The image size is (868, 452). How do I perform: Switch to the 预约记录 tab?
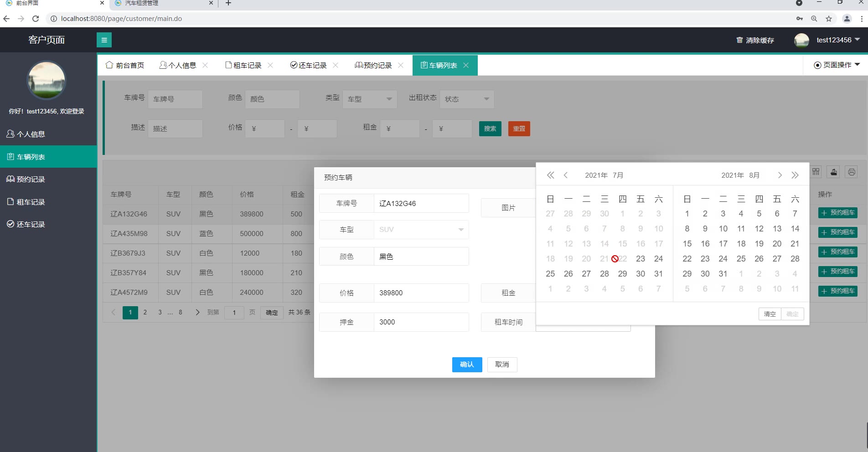(x=374, y=66)
